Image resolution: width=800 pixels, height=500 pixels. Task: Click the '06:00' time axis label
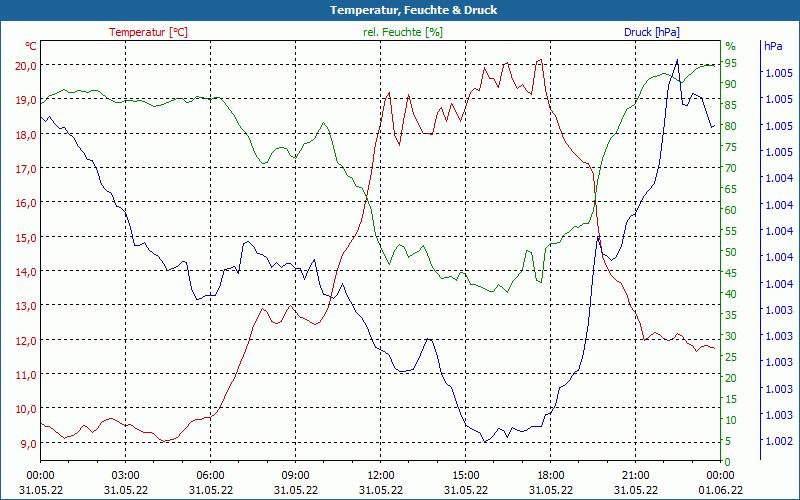pyautogui.click(x=211, y=476)
